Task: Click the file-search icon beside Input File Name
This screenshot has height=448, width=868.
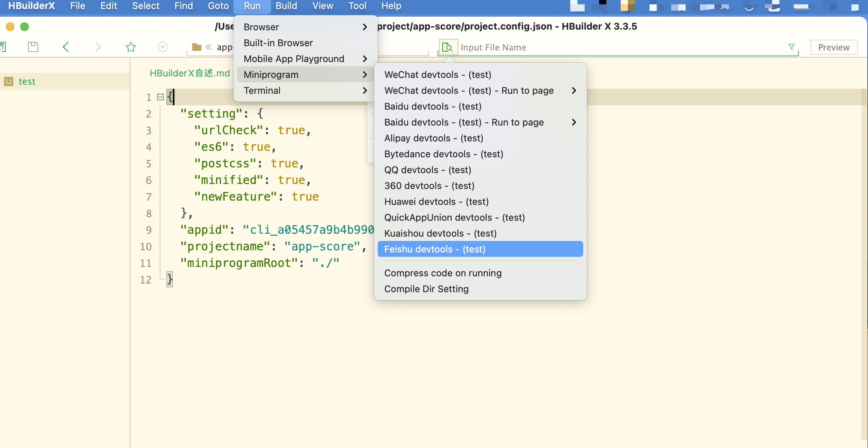Action: 448,47
